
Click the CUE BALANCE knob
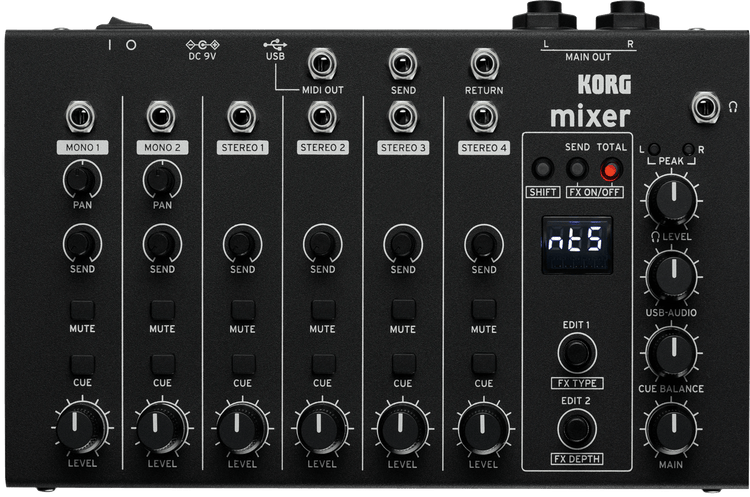[x=672, y=352]
